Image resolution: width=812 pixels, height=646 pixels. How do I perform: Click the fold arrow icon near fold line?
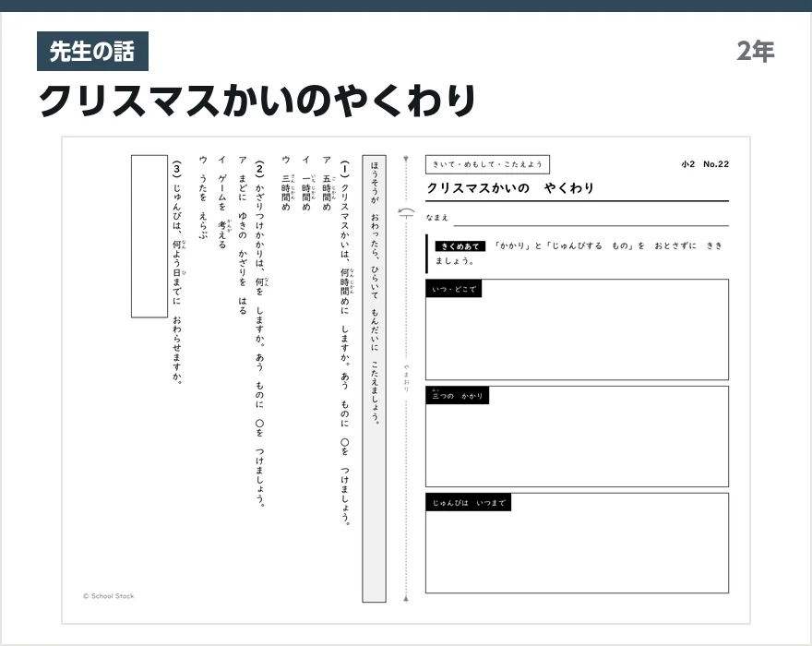pyautogui.click(x=406, y=213)
